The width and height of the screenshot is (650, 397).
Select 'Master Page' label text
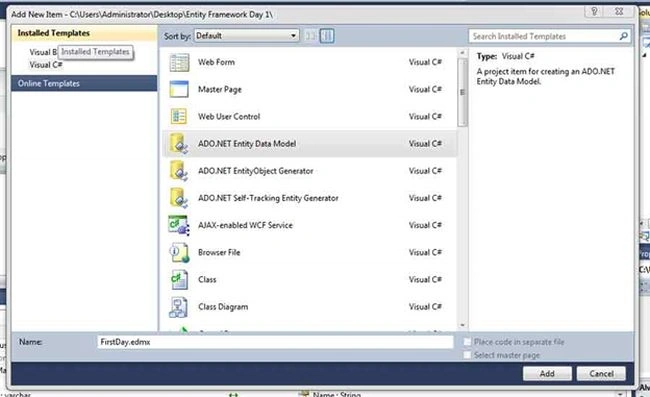[220, 90]
